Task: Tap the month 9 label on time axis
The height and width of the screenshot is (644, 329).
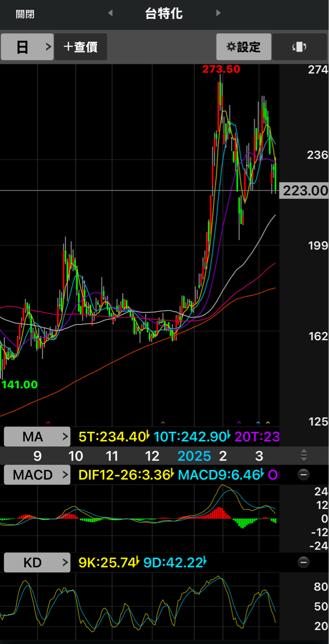Action: click(37, 456)
